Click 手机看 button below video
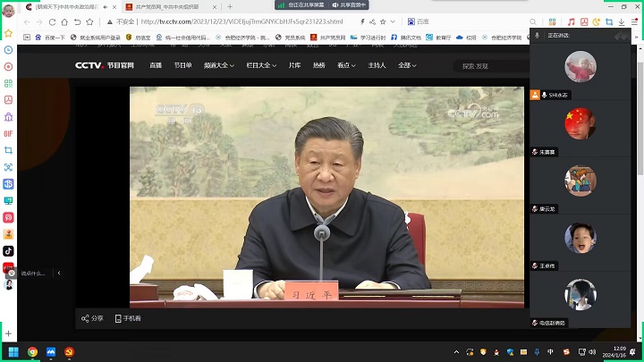Screen dimensions: 644x362 (128, 318)
